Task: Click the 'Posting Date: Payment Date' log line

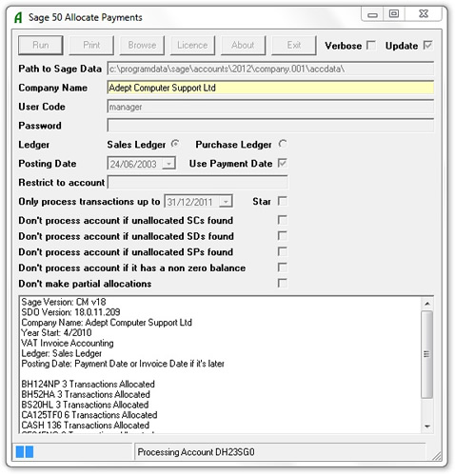Action: (x=123, y=364)
